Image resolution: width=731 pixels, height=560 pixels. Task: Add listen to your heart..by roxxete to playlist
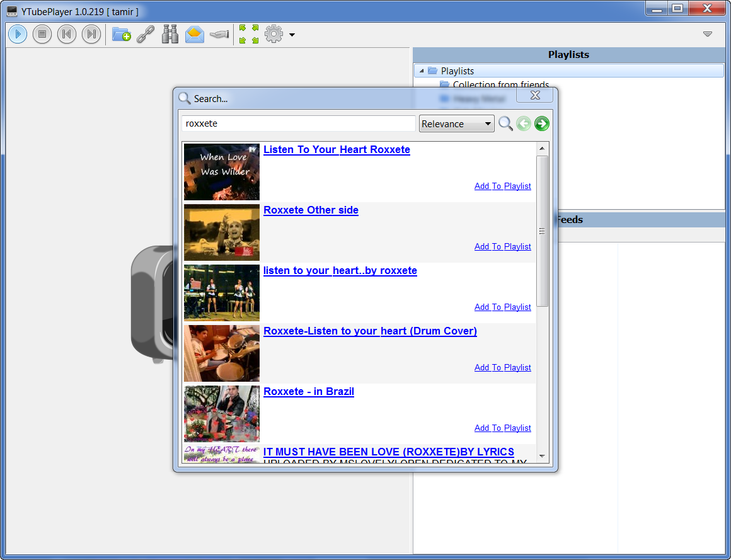(x=503, y=307)
